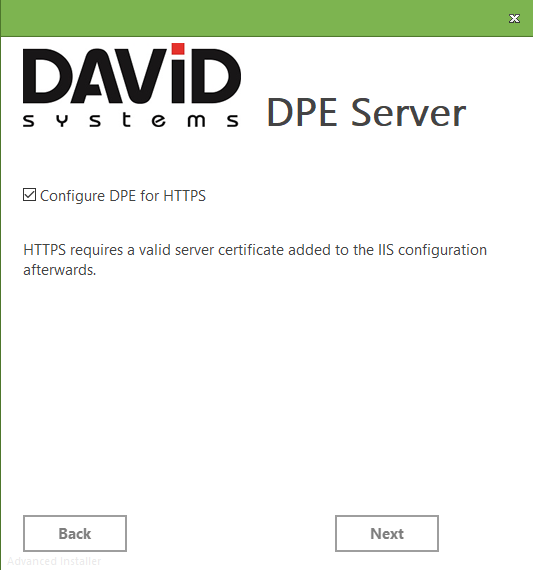Click the 'IIS configuration' phrase in the note
The height and width of the screenshot is (570, 533).
tap(432, 250)
